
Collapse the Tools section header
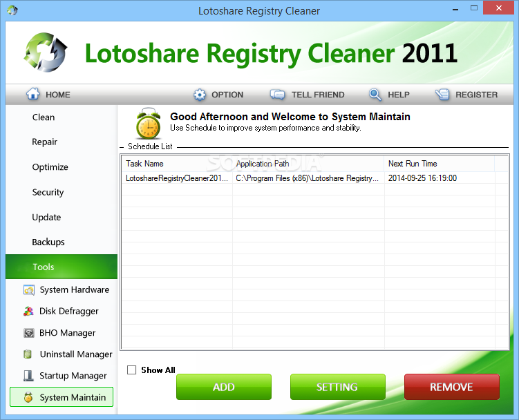[x=62, y=267]
